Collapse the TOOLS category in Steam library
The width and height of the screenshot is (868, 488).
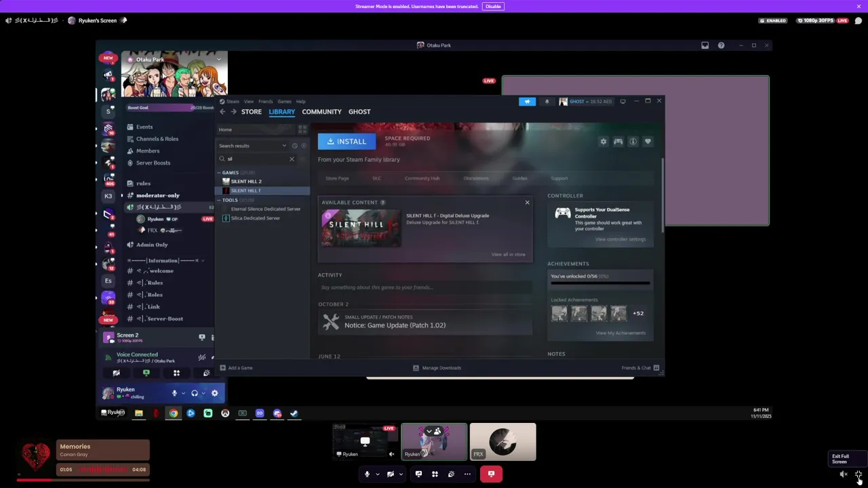click(x=220, y=200)
